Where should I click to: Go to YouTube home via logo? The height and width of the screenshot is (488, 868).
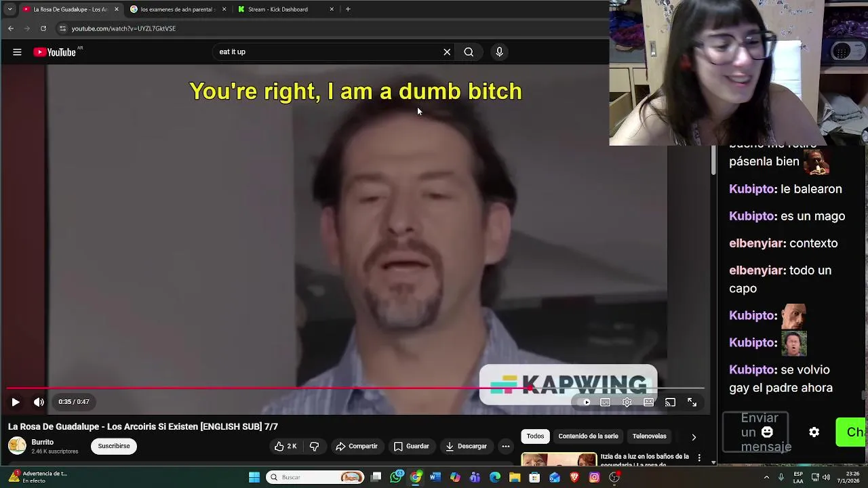[x=54, y=52]
